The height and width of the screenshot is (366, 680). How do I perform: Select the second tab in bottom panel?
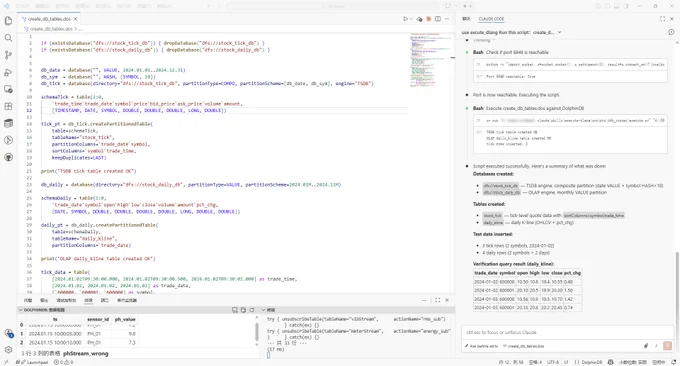coord(44,300)
